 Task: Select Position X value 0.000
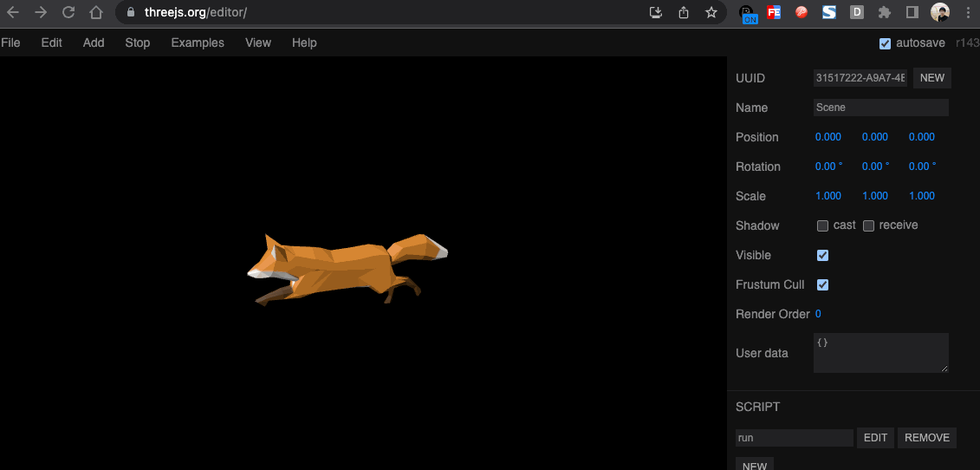point(828,137)
